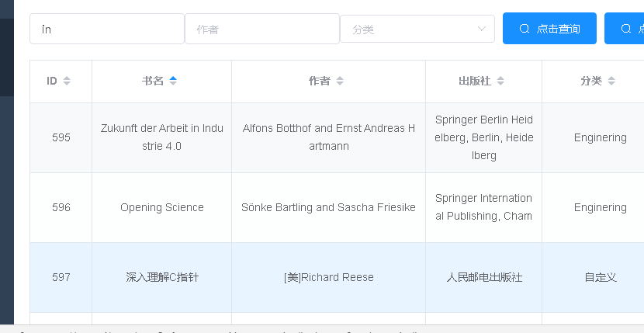
Task: Click book title '深入理解C指针'
Action: 162,277
